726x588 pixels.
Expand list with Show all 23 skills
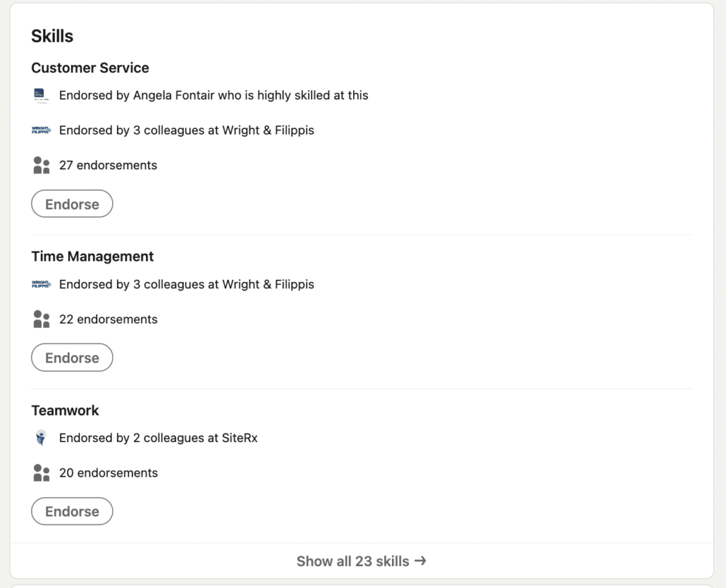[x=362, y=561]
